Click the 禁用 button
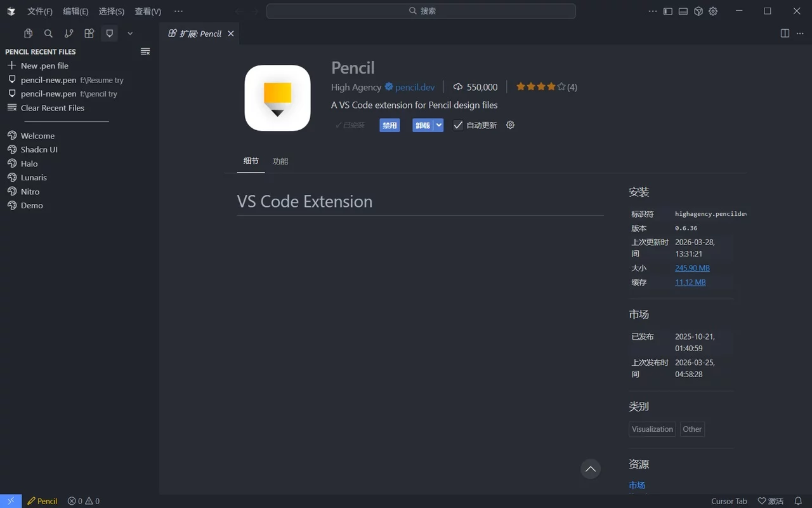This screenshot has width=812, height=508. coord(390,125)
